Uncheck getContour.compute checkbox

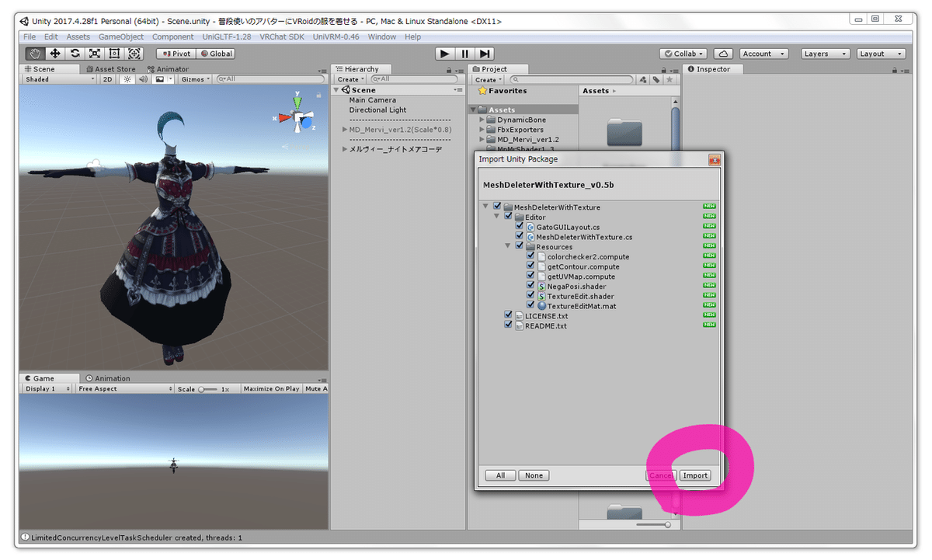pyautogui.click(x=530, y=266)
